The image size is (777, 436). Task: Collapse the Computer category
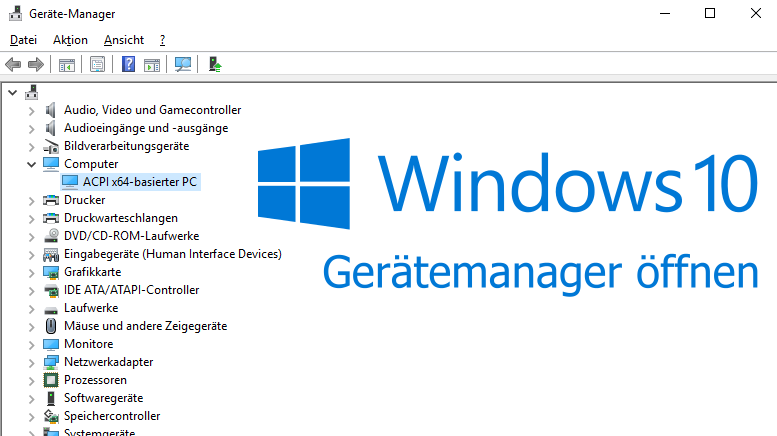pos(32,164)
